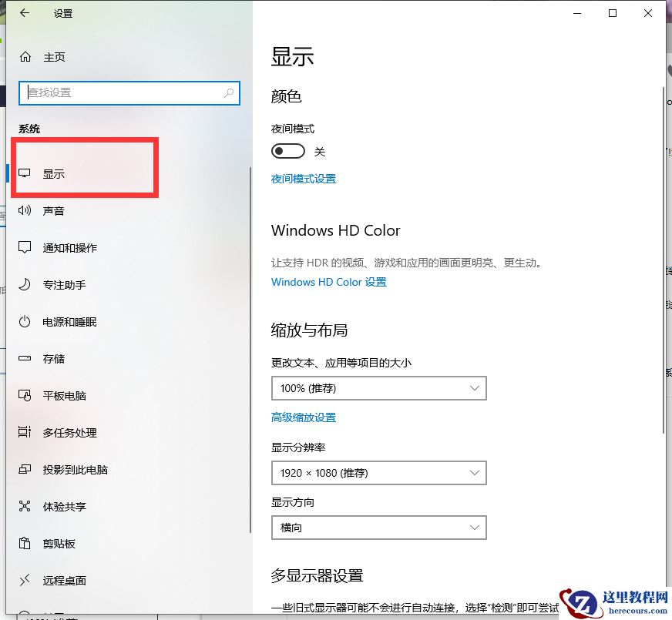This screenshot has height=620, width=672.
Task: Toggle the 夜间模式 night mode switch on
Action: (x=288, y=151)
